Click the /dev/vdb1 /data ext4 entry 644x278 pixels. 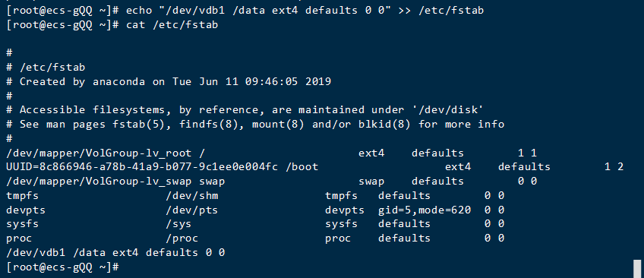116,252
